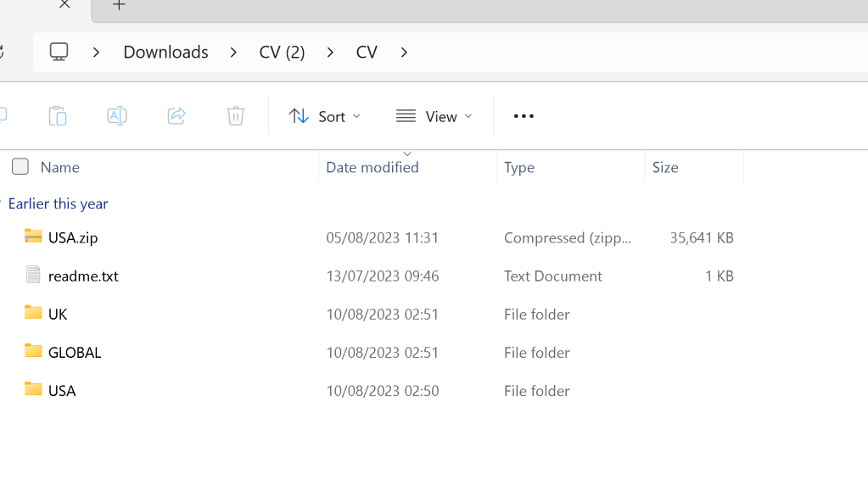Click File folder type of GLOBAL row
Screen dimensions: 868x485
pyautogui.click(x=537, y=352)
